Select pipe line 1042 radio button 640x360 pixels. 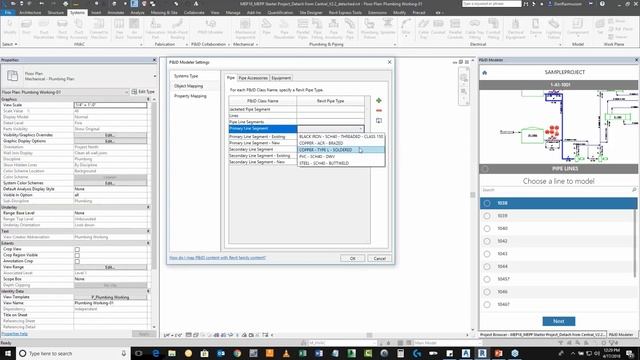tap(487, 241)
